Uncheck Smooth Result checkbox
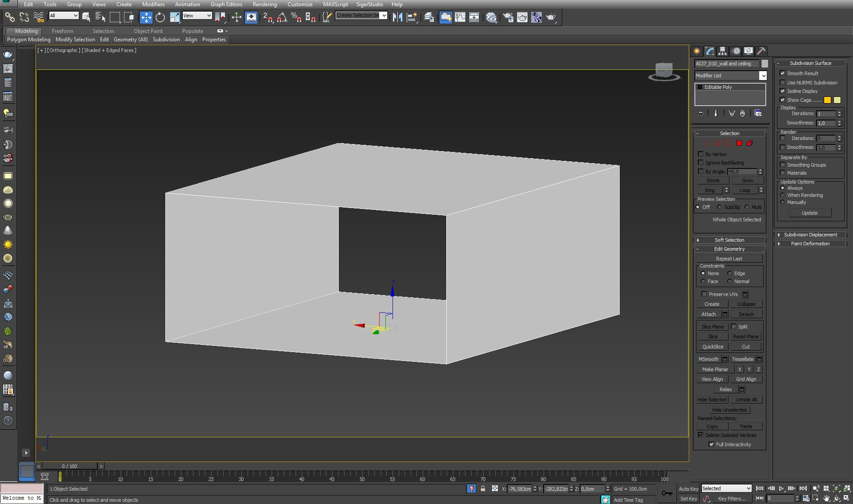 (x=782, y=73)
